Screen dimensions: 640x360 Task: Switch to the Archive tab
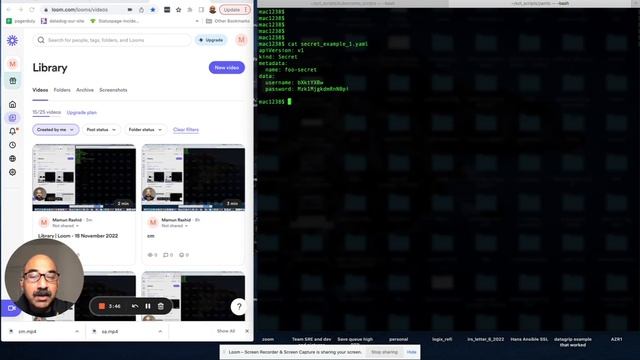[85, 90]
